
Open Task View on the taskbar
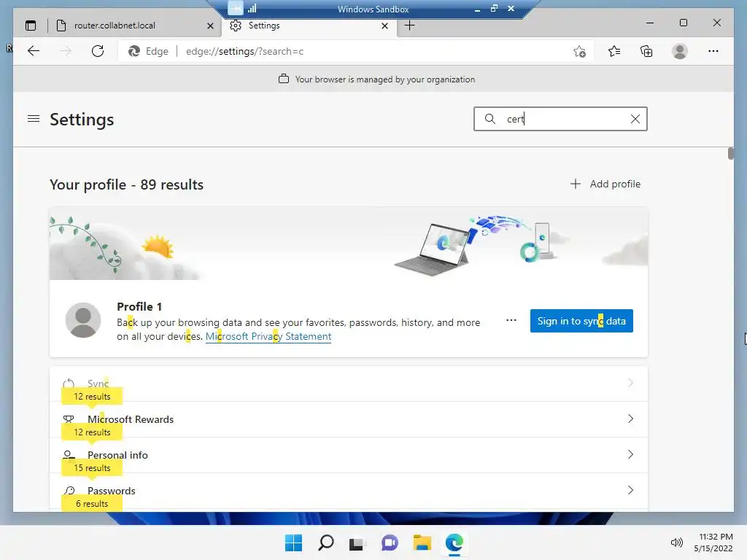point(357,542)
